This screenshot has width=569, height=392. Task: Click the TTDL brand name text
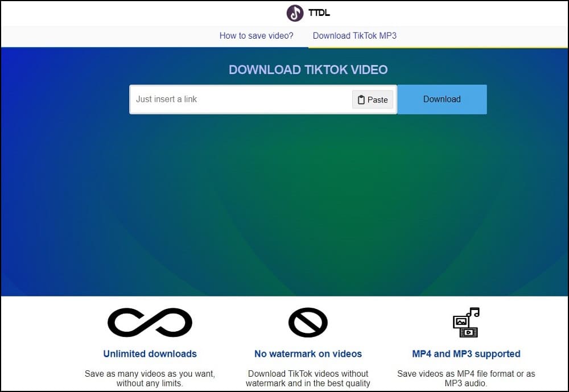(x=319, y=13)
